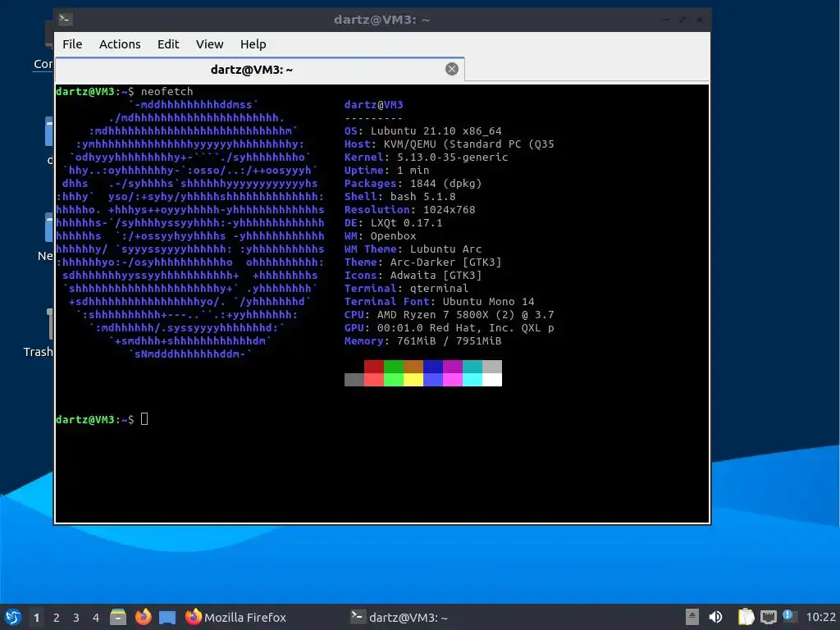The width and height of the screenshot is (840, 630).
Task: Click the 'DE: LXQt 0.17.1' line
Action: (x=393, y=223)
